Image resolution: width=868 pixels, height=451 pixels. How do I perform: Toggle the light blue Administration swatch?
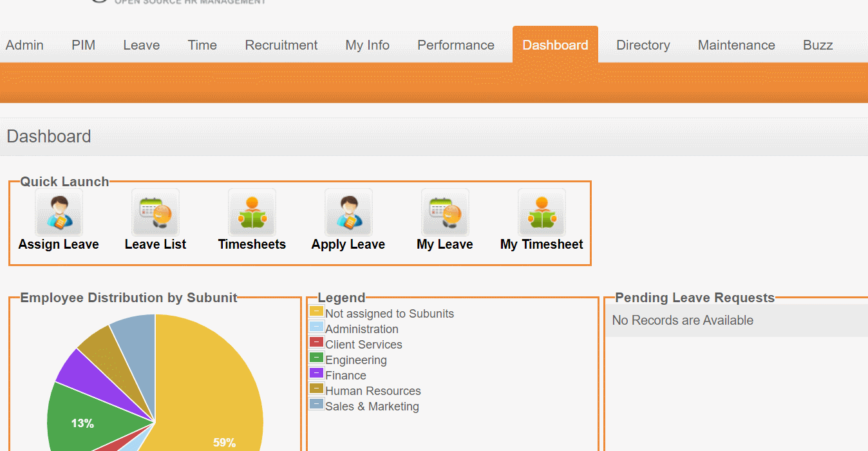pos(316,327)
